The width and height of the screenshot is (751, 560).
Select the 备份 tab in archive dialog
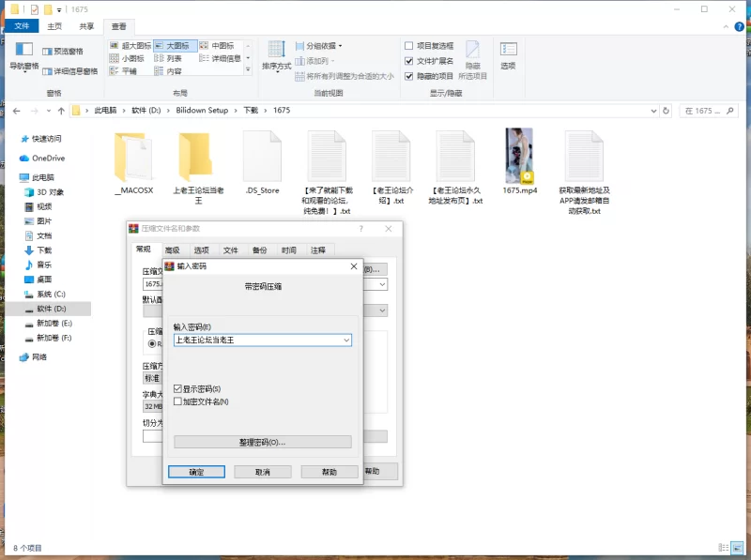tap(260, 250)
